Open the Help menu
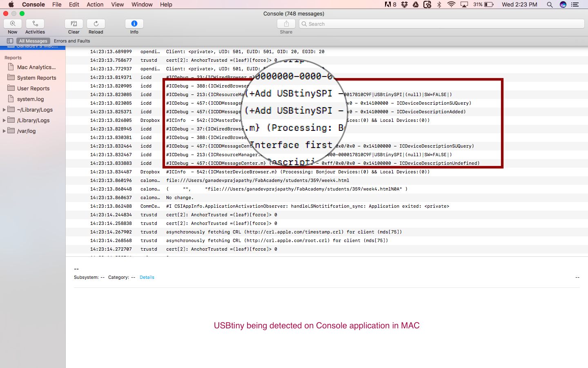The width and height of the screenshot is (588, 368). [x=166, y=4]
